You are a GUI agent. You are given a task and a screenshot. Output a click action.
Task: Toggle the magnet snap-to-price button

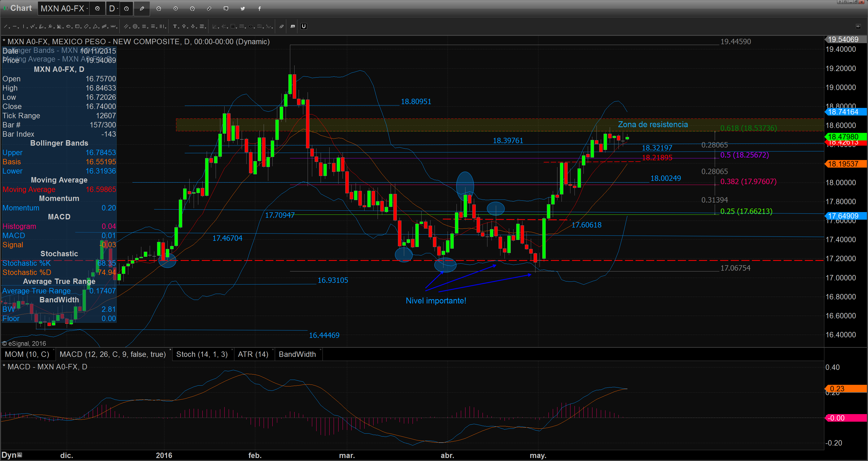[304, 26]
